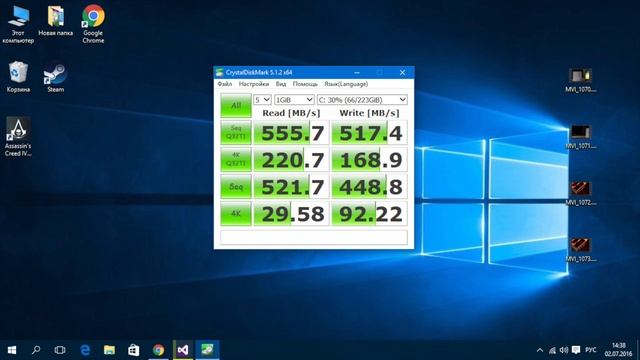640x360 pixels.
Task: Open Task View from the taskbar
Action: (x=60, y=350)
